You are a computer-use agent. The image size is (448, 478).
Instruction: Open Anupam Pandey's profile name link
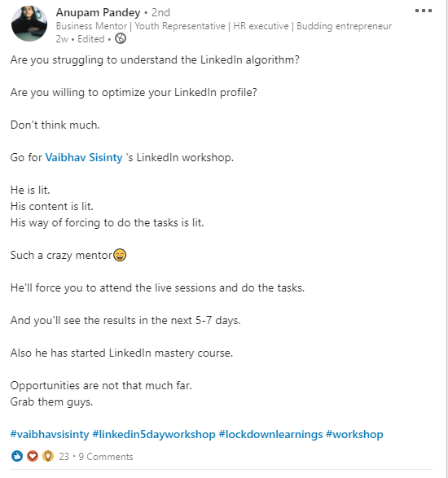pyautogui.click(x=99, y=12)
